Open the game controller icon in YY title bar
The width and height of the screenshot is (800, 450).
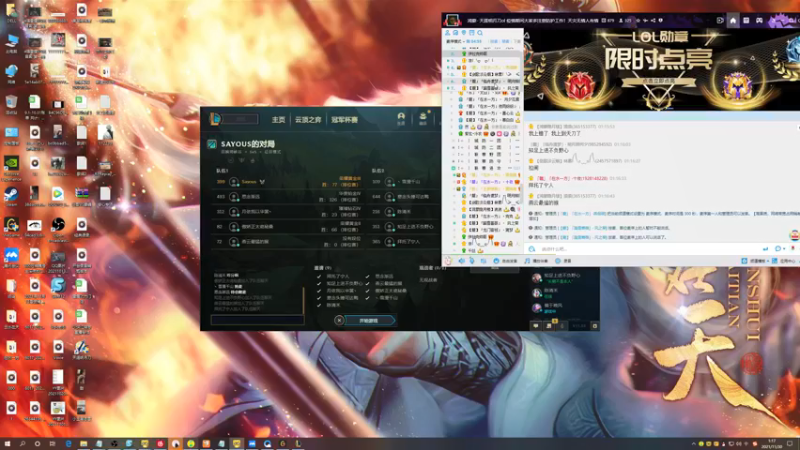click(x=759, y=20)
